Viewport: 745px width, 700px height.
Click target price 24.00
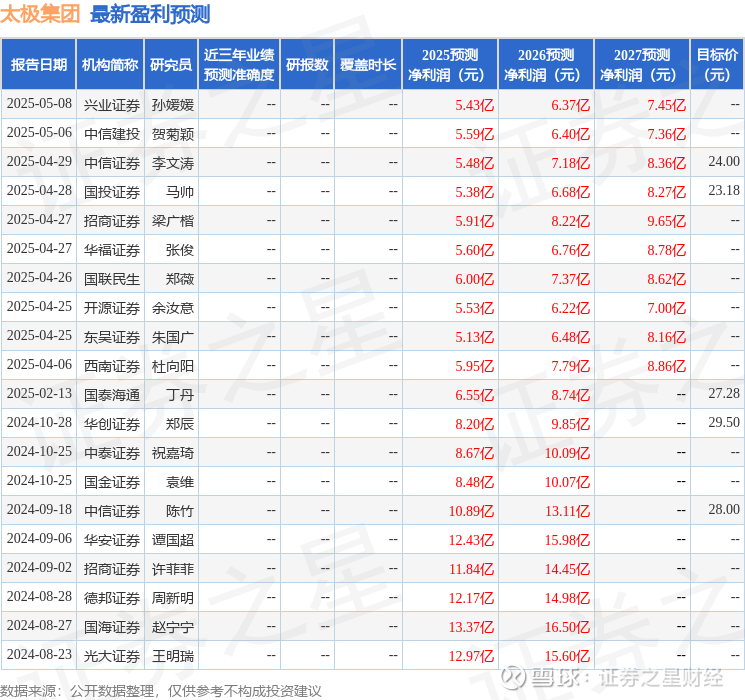coord(724,162)
